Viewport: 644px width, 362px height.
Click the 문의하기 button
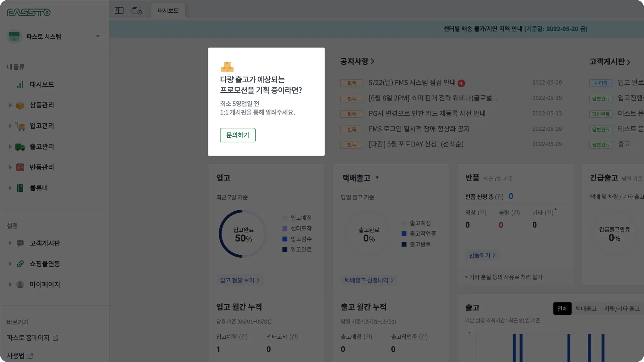pos(238,135)
